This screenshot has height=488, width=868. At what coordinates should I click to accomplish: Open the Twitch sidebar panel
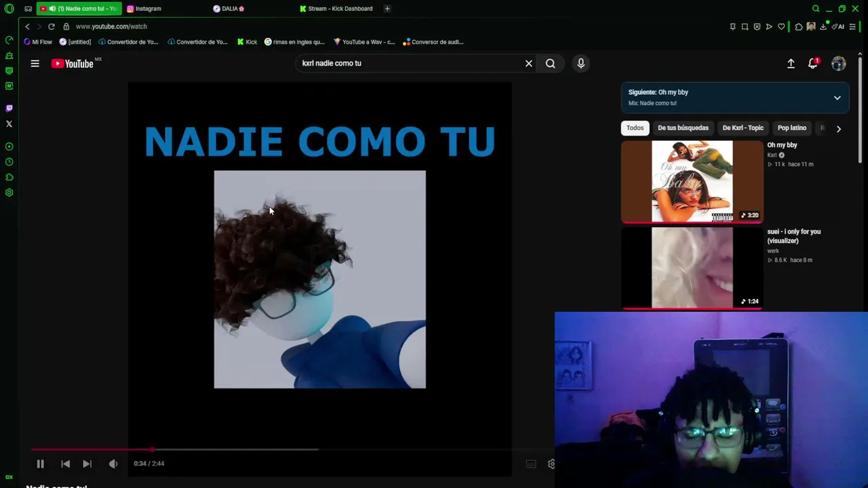tap(9, 108)
